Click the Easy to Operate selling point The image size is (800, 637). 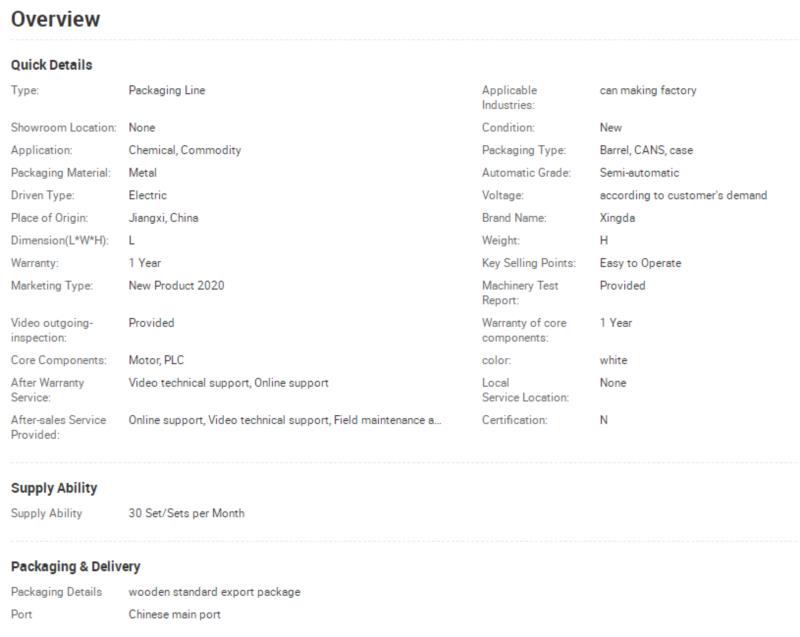[640, 263]
